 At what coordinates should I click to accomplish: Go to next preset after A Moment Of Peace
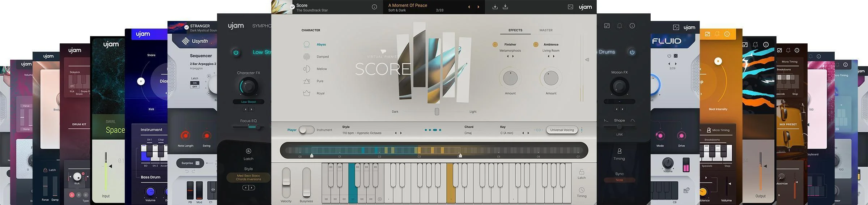click(478, 7)
